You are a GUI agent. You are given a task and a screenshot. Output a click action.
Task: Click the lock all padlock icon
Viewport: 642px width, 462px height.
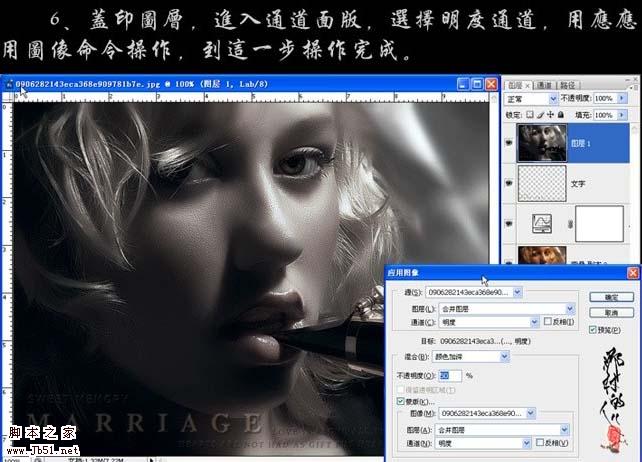(561, 115)
